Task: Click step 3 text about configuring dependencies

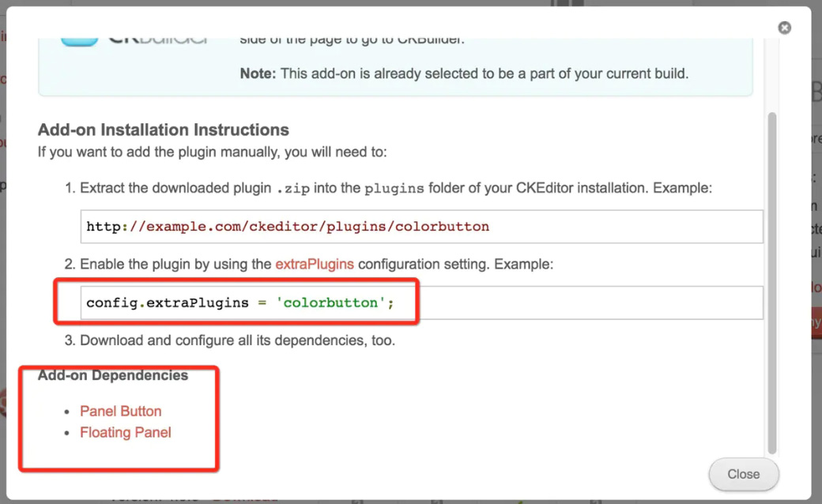Action: click(x=237, y=340)
